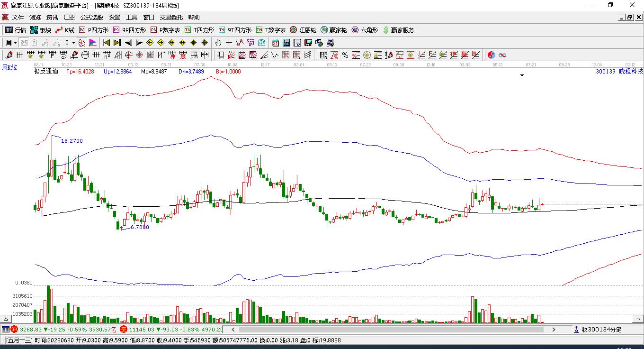Click the colorful flag icon
Viewport: 644px width, 349px height.
(93, 43)
